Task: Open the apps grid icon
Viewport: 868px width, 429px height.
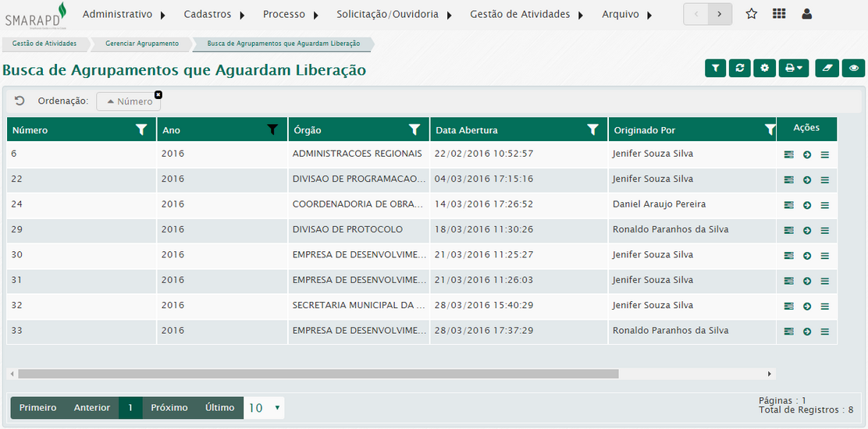Action: coord(778,14)
